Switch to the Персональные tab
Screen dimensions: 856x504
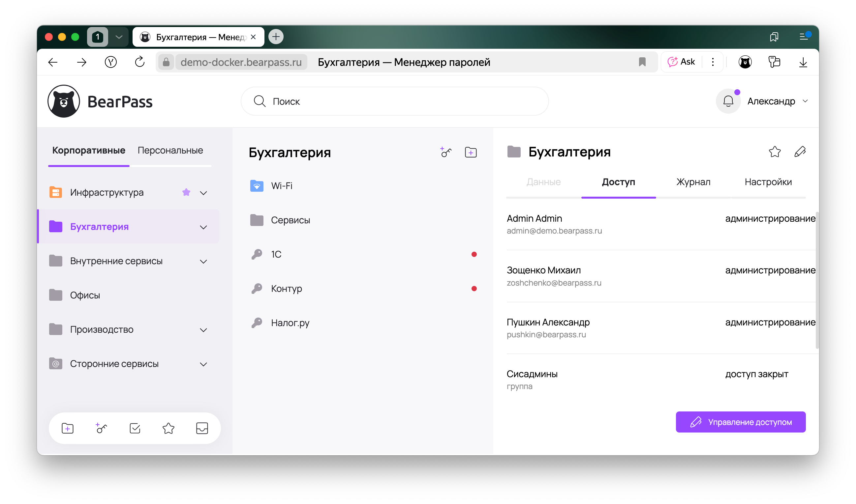click(170, 150)
